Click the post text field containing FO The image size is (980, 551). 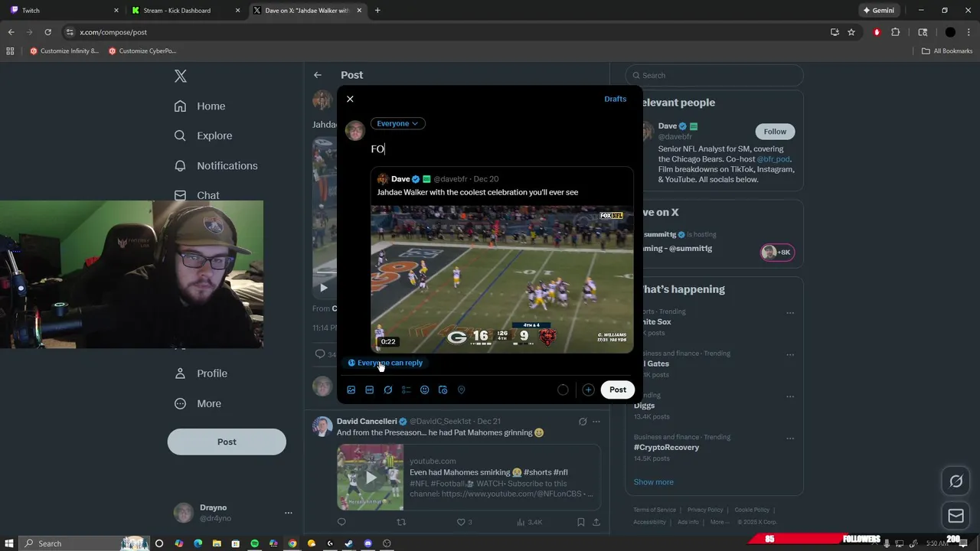501,149
